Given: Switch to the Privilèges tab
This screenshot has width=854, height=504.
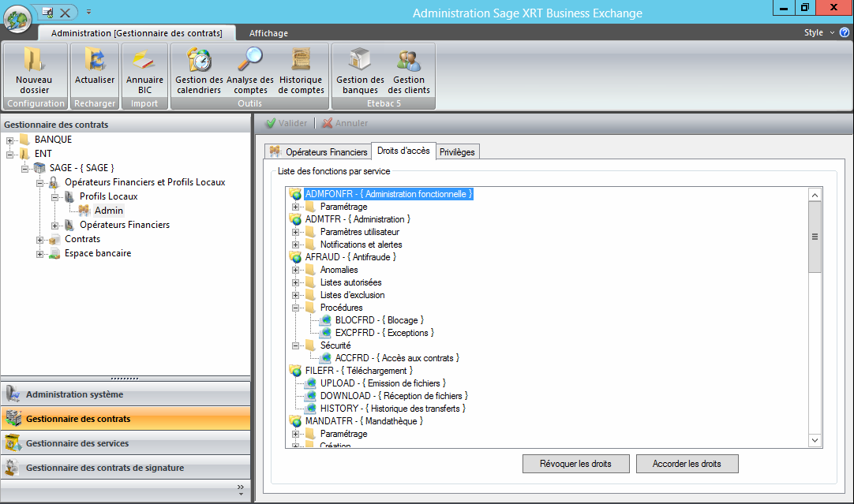Looking at the screenshot, I should pyautogui.click(x=458, y=151).
